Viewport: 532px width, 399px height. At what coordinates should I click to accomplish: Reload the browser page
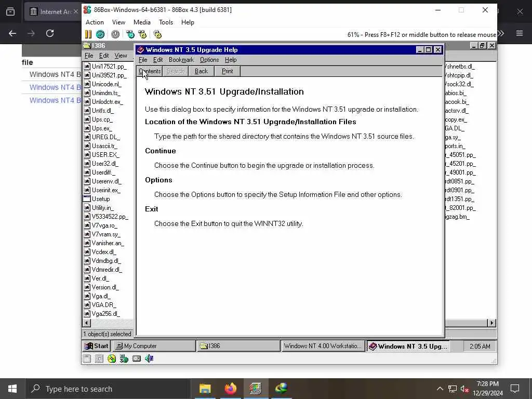click(50, 33)
